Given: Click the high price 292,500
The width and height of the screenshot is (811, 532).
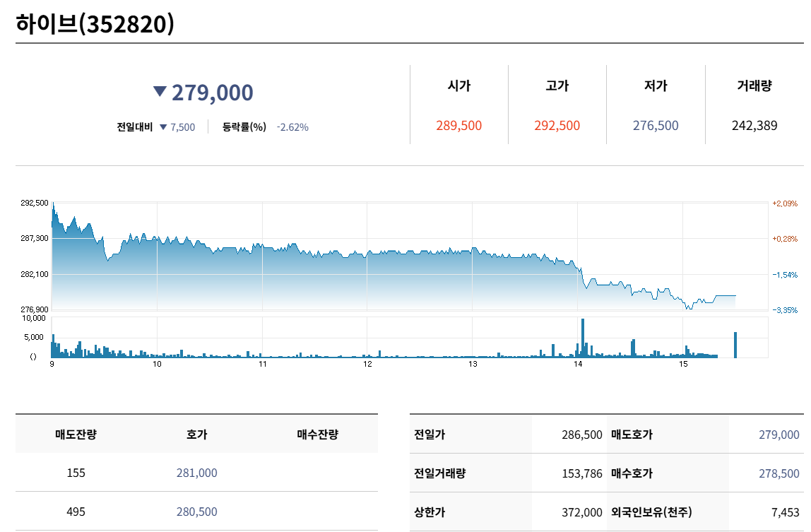Looking at the screenshot, I should (x=557, y=126).
